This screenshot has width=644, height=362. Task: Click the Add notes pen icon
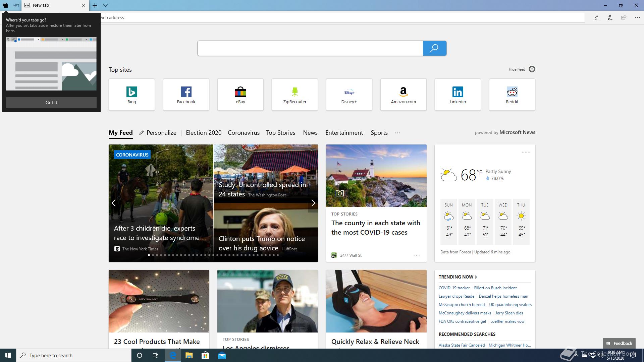[610, 17]
